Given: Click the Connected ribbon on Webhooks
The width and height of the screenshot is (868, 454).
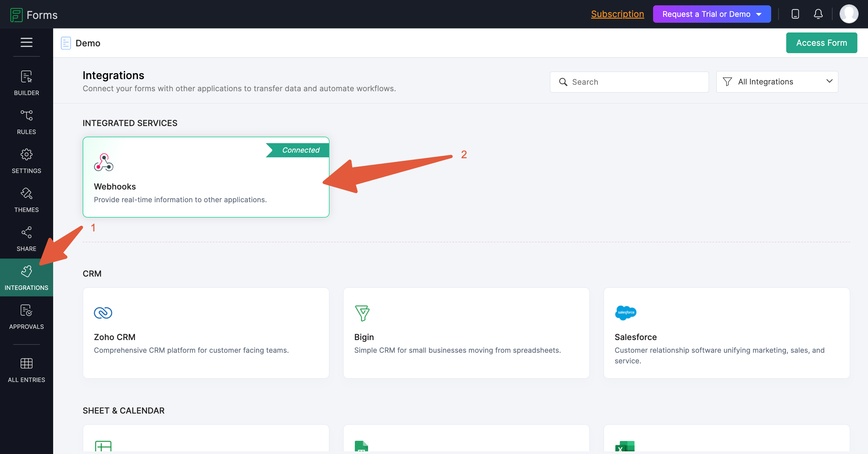Looking at the screenshot, I should click(x=297, y=150).
